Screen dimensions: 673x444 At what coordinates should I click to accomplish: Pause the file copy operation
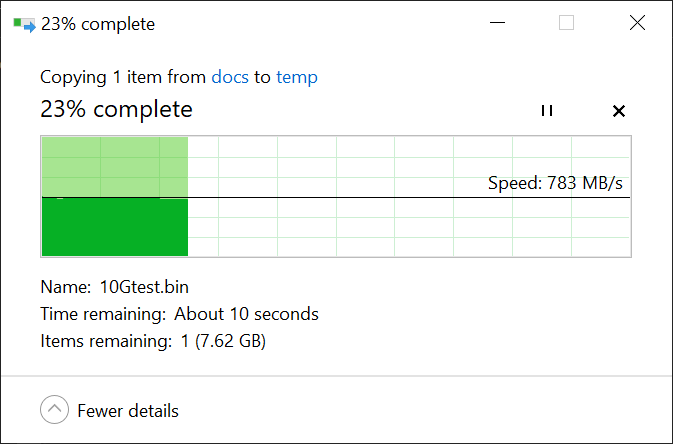point(547,110)
